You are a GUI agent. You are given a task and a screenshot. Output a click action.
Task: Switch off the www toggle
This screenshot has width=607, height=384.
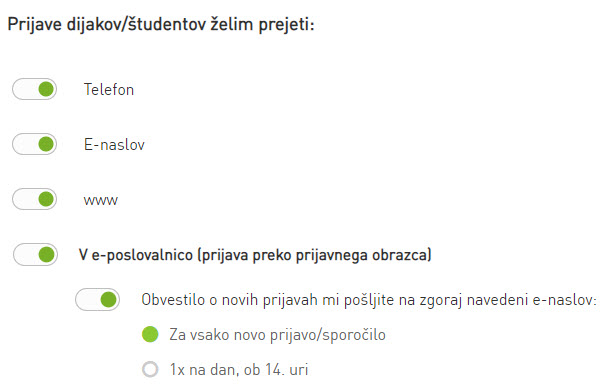coord(34,199)
